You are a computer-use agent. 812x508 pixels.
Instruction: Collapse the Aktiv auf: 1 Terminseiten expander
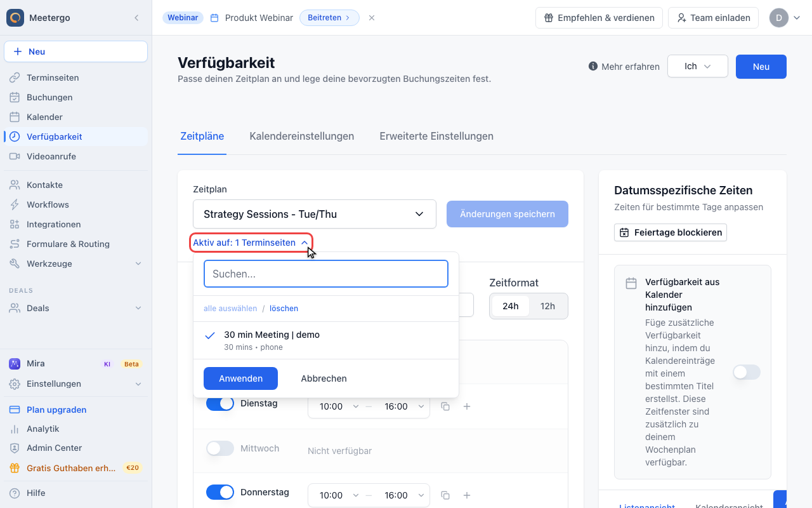coord(251,243)
